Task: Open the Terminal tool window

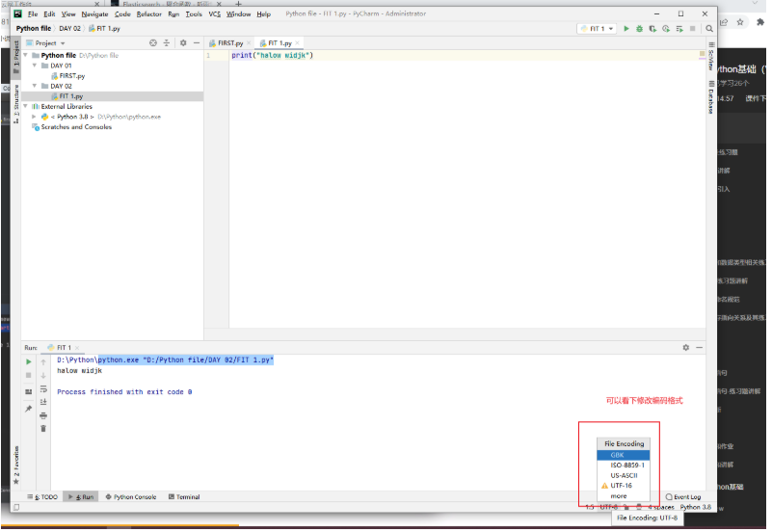Action: point(184,497)
